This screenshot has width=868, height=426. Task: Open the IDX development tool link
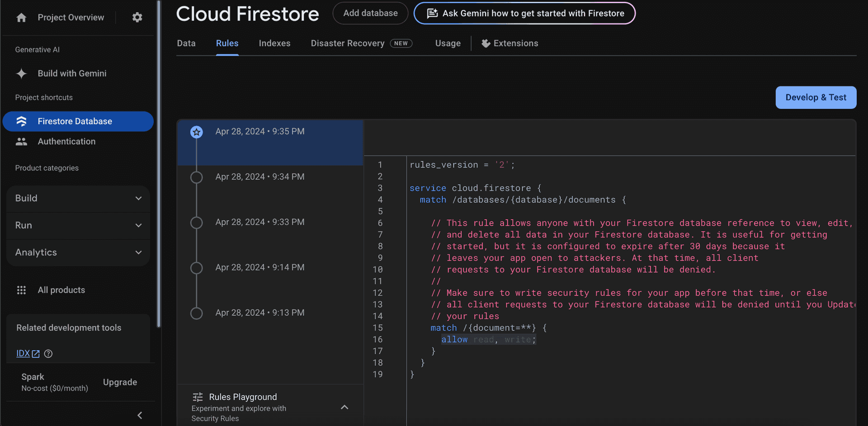(x=24, y=353)
